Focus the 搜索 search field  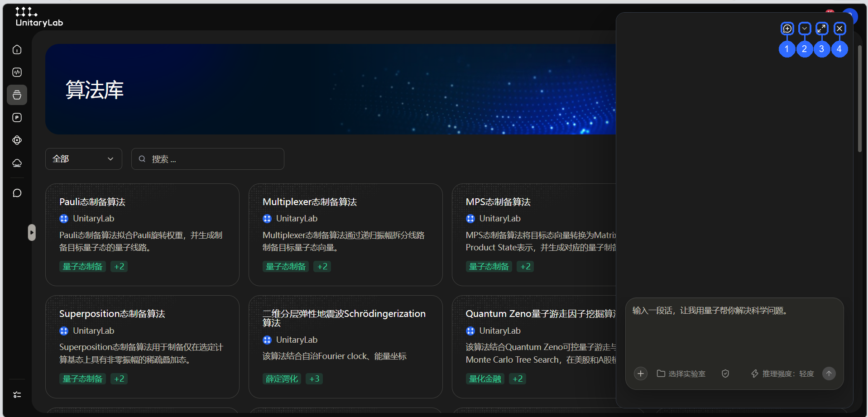click(x=208, y=159)
